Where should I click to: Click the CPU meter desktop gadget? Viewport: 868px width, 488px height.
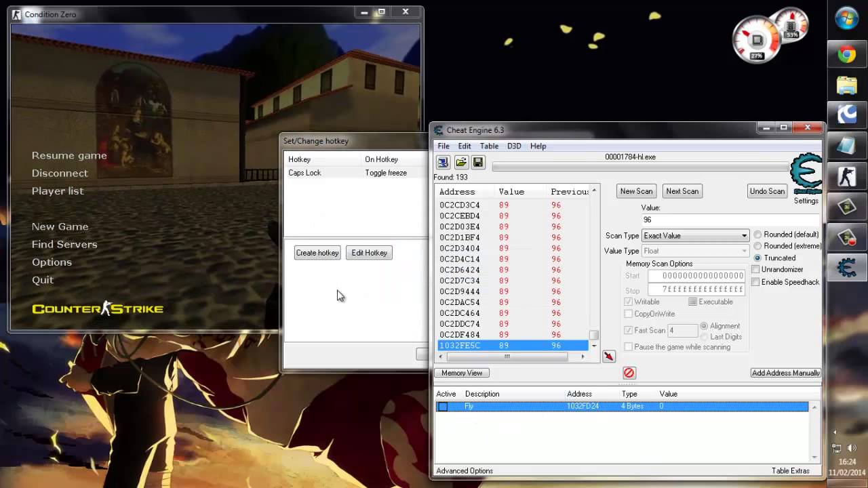point(758,40)
